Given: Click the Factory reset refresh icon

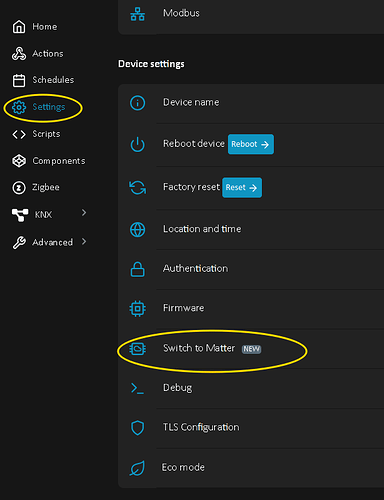Looking at the screenshot, I should tap(137, 187).
